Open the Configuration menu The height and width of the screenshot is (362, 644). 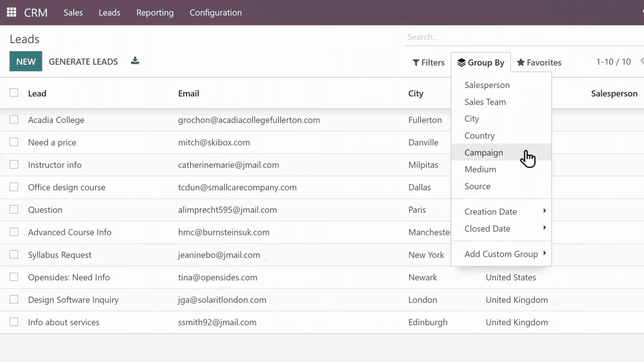click(215, 13)
